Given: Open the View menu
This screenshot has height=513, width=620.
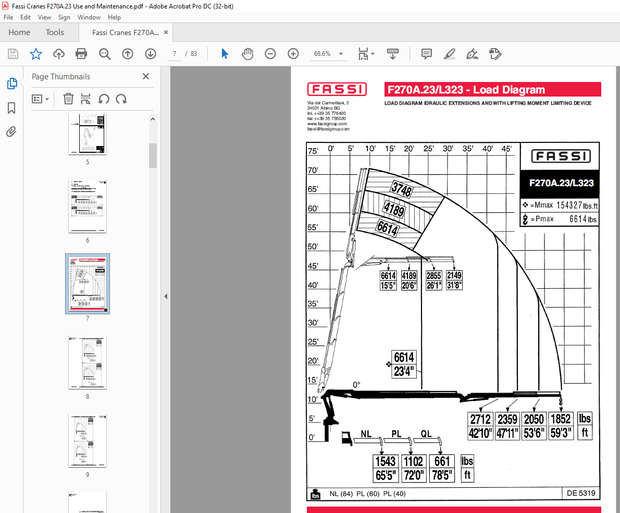Looking at the screenshot, I should click(44, 17).
